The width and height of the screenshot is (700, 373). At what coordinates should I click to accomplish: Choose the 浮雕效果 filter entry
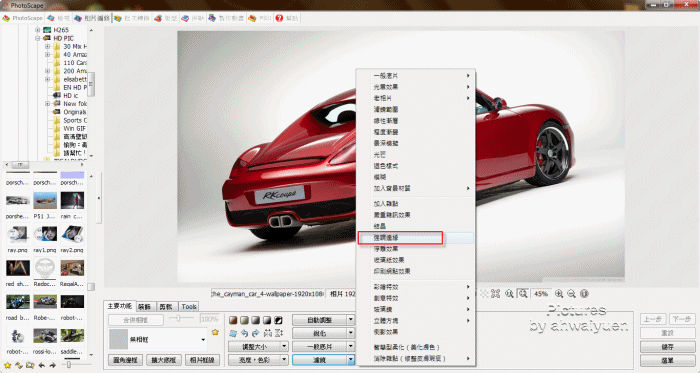point(416,249)
